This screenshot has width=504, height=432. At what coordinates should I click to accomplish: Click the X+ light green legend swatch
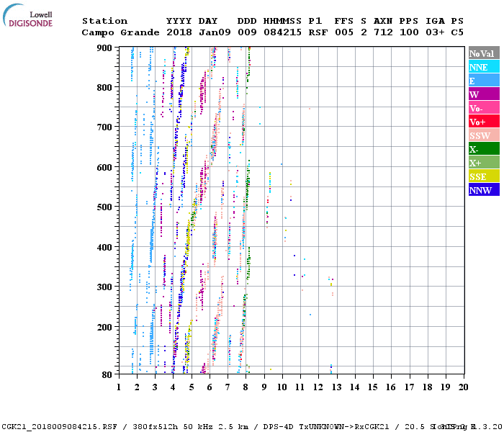(484, 162)
